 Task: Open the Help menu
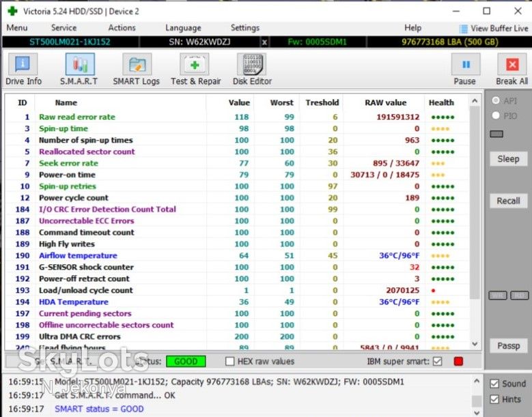(412, 28)
